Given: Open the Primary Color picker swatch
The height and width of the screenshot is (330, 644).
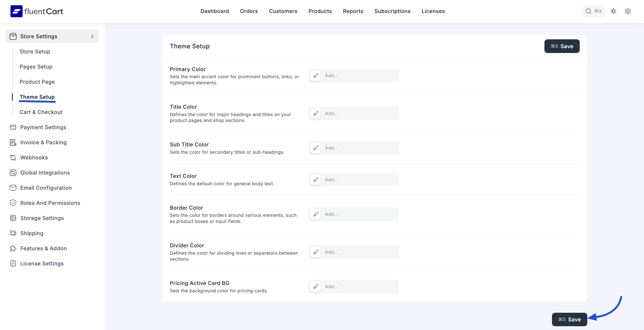Looking at the screenshot, I should tap(315, 76).
